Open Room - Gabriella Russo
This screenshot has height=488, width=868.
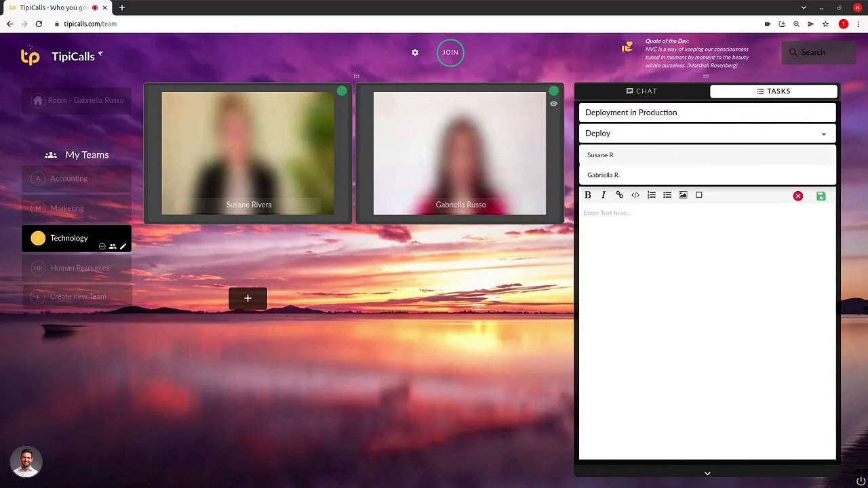77,100
